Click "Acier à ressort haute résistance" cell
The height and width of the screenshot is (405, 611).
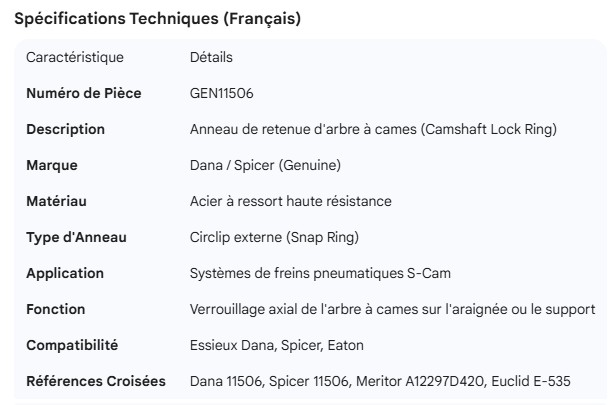tap(290, 201)
